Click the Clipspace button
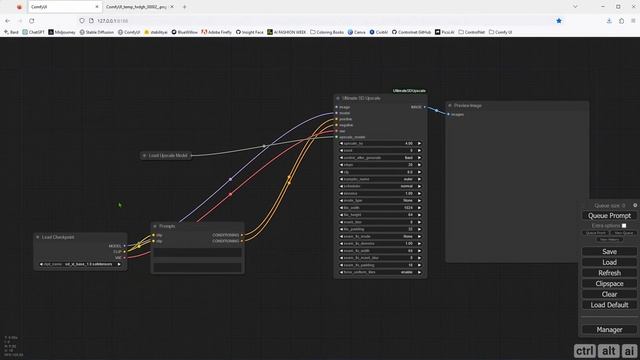Screen dimensions: 640x360 (x=609, y=284)
